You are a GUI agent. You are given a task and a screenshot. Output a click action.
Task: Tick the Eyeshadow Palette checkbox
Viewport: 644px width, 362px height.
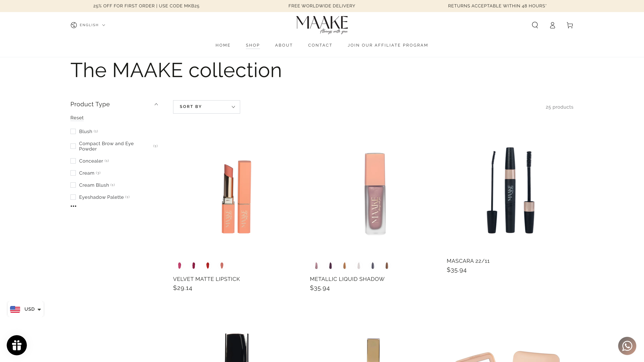pos(73,197)
